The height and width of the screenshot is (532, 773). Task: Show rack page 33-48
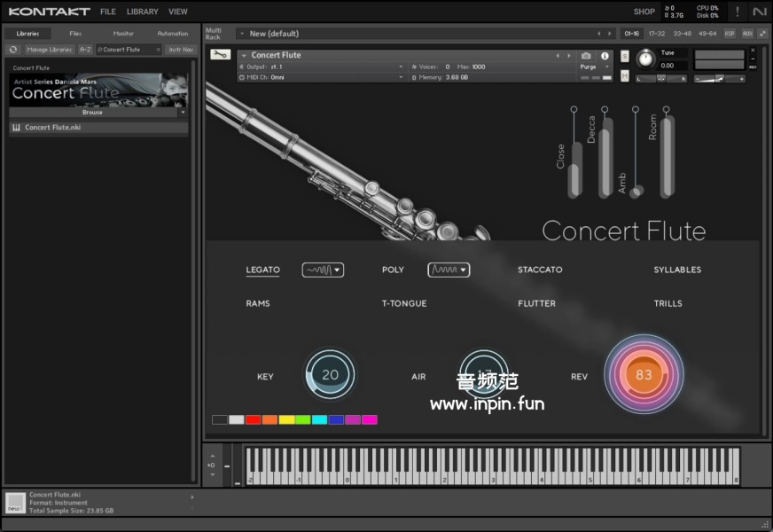tap(683, 34)
